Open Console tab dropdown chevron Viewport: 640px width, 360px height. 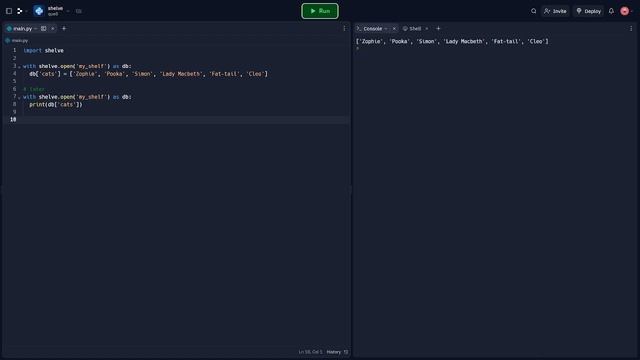pyautogui.click(x=386, y=29)
